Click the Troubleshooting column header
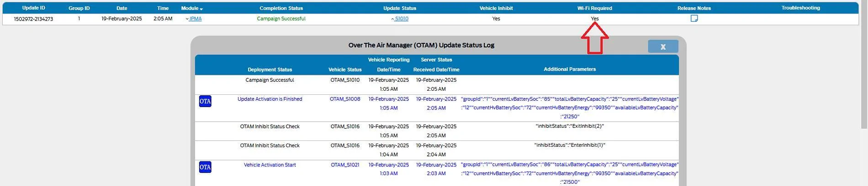 click(x=800, y=8)
